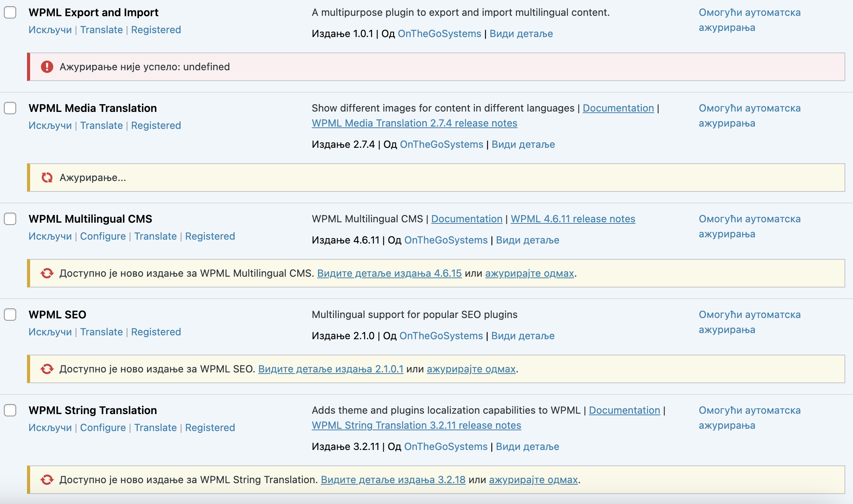Open Translate for WPML Export and Import
This screenshot has width=853, height=504.
pos(102,30)
